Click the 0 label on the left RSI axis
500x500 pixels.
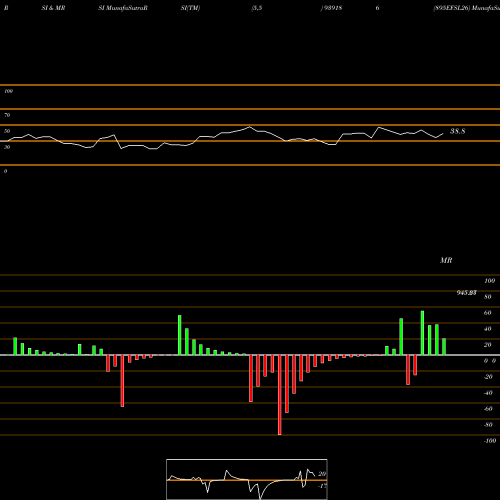[x=5, y=171]
